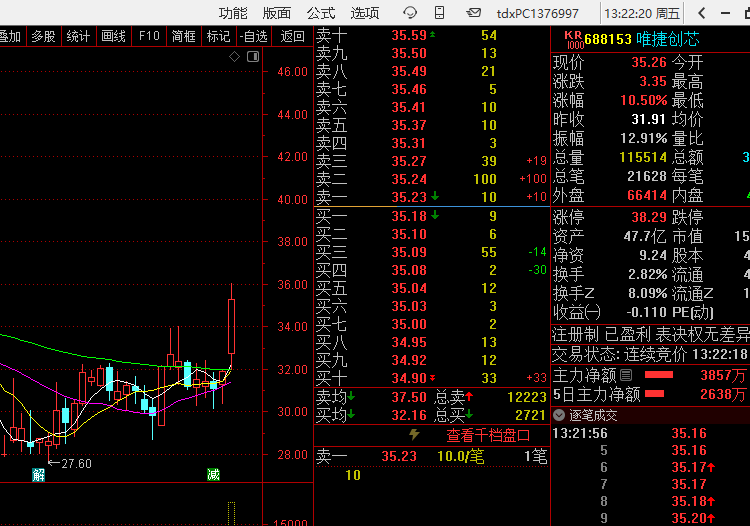
Task: Click 卖七 price 35.46
Action: (x=409, y=89)
